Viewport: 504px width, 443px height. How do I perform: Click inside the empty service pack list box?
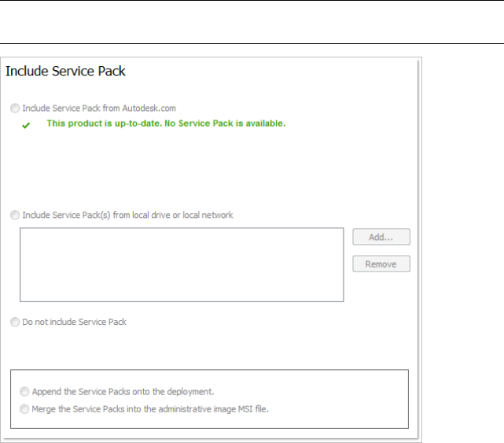pyautogui.click(x=182, y=264)
